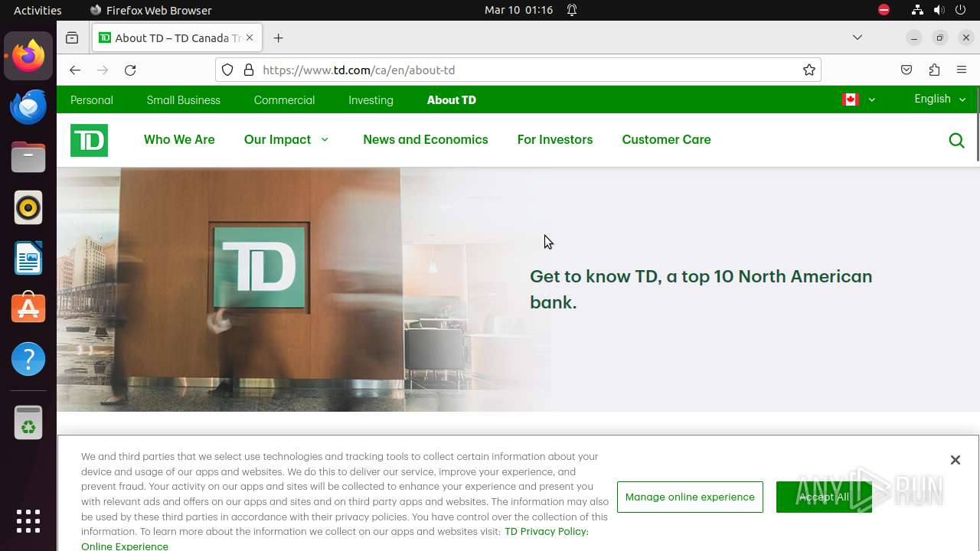Open Ubuntu Software from the dock
980x551 pixels.
click(28, 308)
